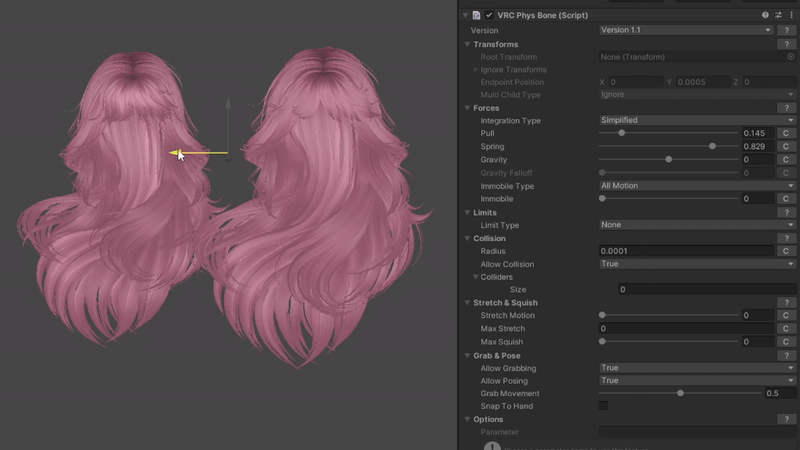Screen dimensions: 800x450
Task: Disable the VRC Phys Bone component checkbox
Action: [x=489, y=15]
